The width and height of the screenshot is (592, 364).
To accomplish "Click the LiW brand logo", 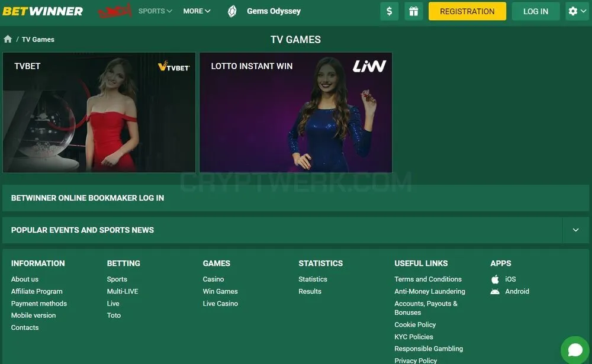I will (369, 66).
